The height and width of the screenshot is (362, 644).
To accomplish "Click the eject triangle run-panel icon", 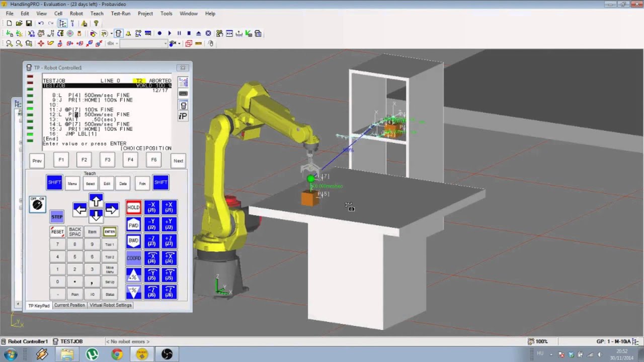I will point(198,33).
